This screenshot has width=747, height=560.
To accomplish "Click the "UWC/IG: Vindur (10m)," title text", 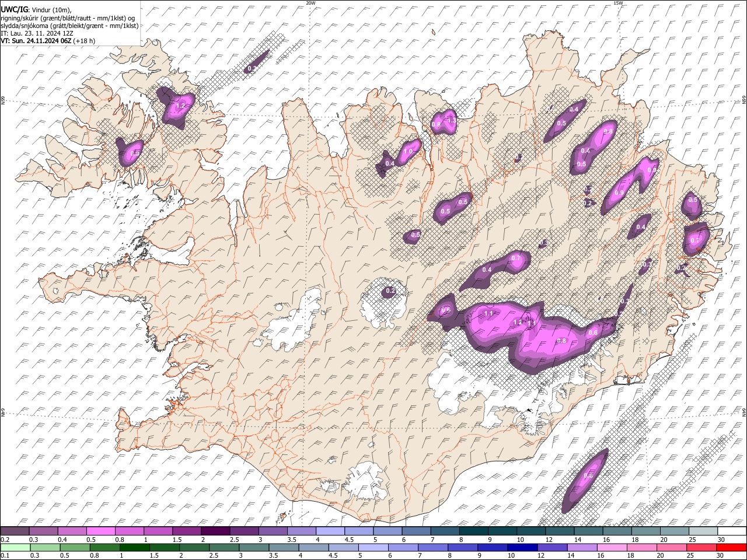I will coord(36,10).
